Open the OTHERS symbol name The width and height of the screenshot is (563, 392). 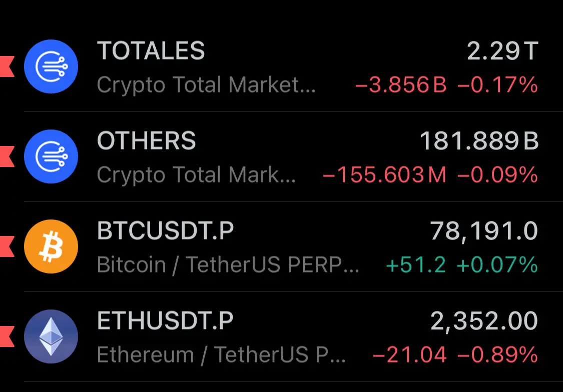click(146, 141)
